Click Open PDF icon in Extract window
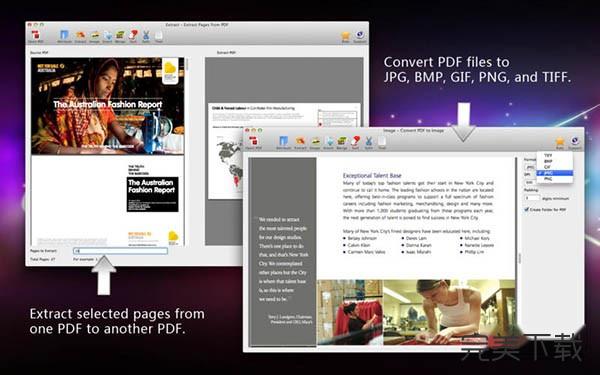This screenshot has height=375, width=600. point(36,35)
